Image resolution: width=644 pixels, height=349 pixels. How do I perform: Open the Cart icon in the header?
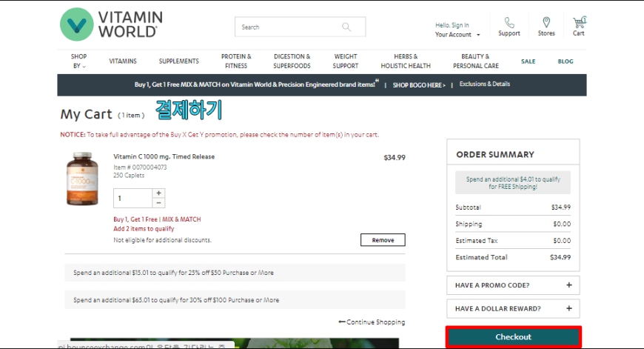(x=579, y=22)
